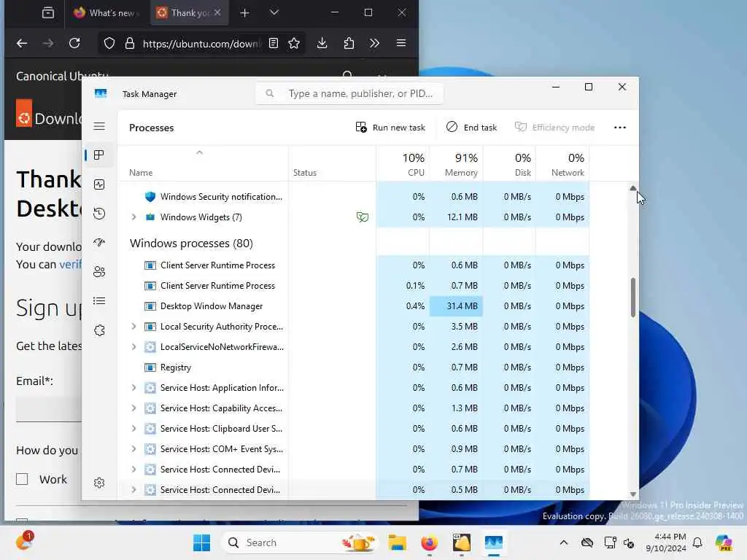Reload the page in Firefox
The height and width of the screenshot is (560, 747).
point(74,43)
